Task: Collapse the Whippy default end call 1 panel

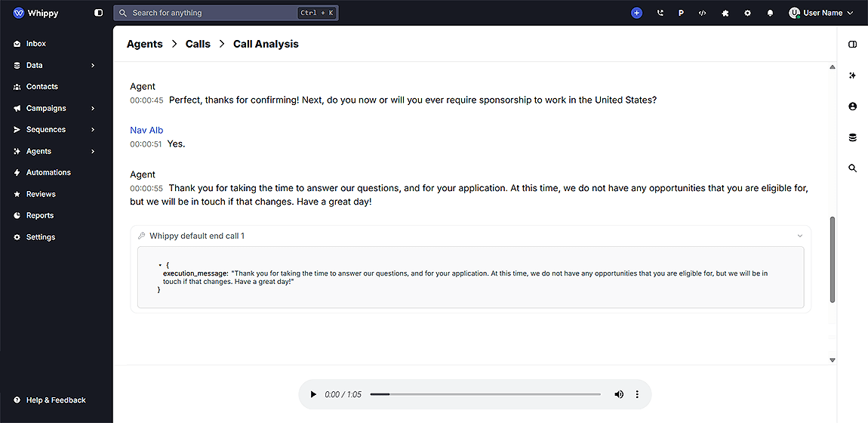Action: (800, 236)
